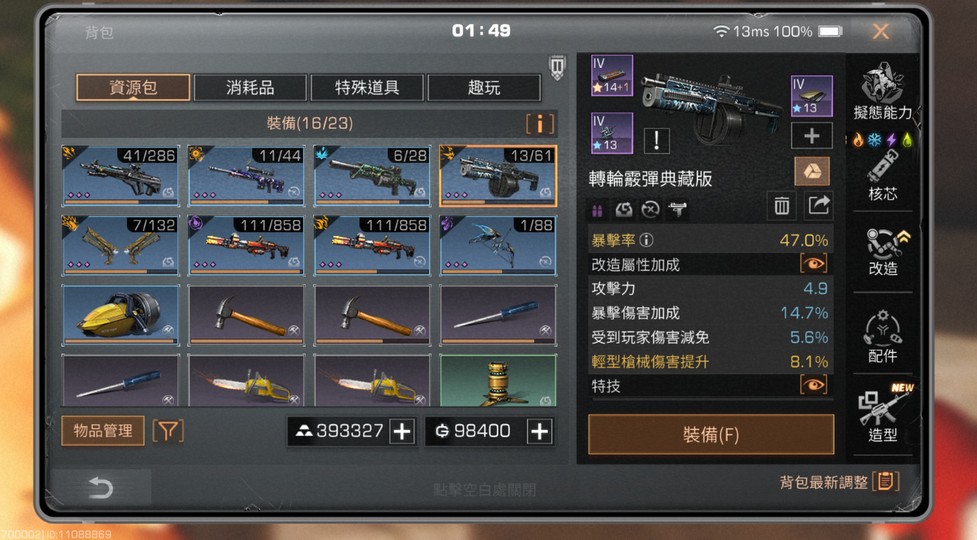
Task: Open the inventory filter funnel icon
Action: click(168, 431)
